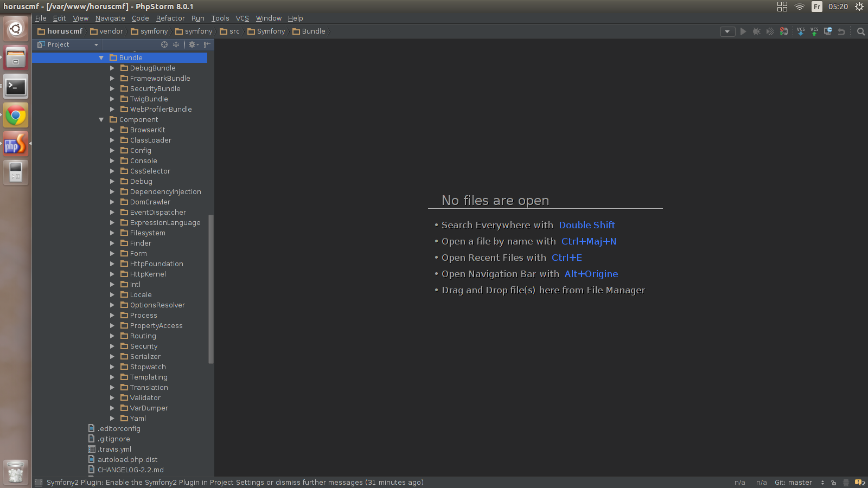Viewport: 868px width, 488px height.
Task: Update project with VCS down arrow
Action: pyautogui.click(x=801, y=31)
